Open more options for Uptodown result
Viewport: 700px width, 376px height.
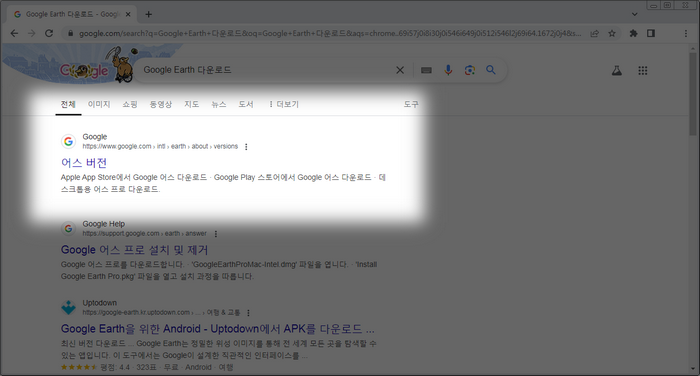click(248, 313)
